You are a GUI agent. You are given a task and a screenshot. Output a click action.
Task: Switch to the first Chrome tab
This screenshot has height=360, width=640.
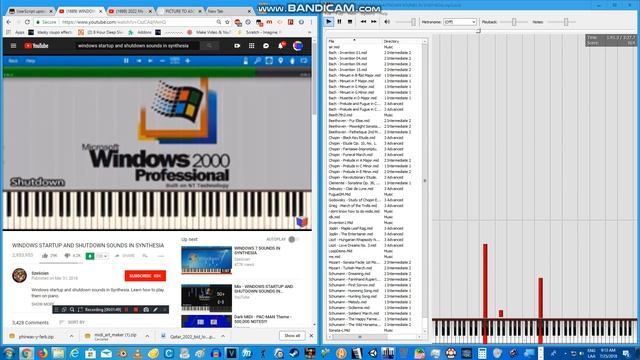(x=31, y=11)
